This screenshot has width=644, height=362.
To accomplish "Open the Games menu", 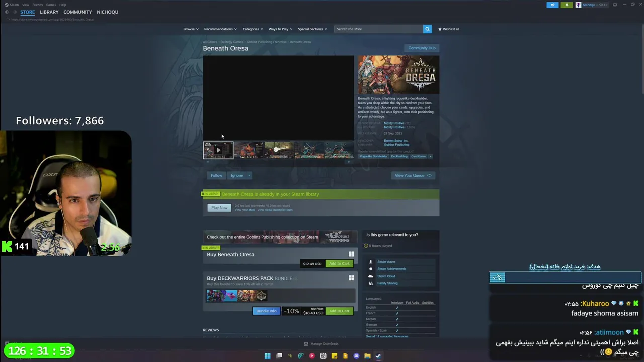I will pyautogui.click(x=51, y=5).
